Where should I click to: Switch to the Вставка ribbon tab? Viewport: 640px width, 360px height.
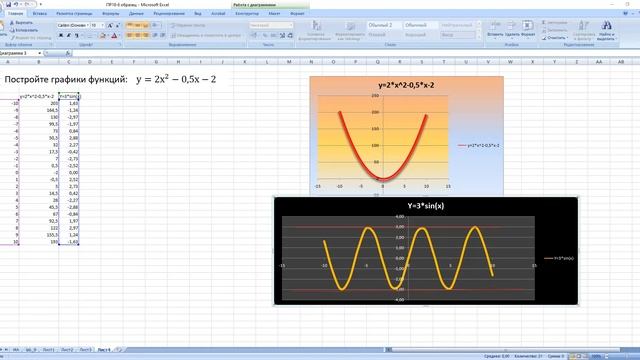click(x=40, y=13)
